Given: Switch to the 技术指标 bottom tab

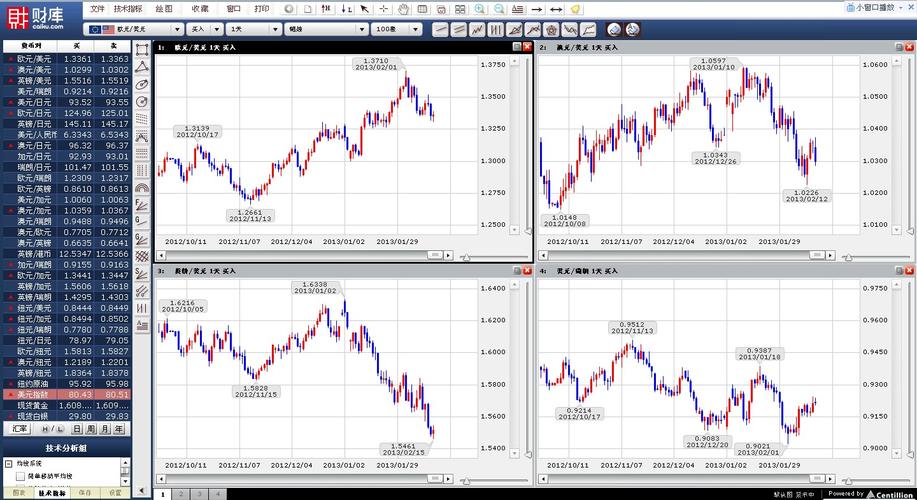Looking at the screenshot, I should click(x=52, y=493).
